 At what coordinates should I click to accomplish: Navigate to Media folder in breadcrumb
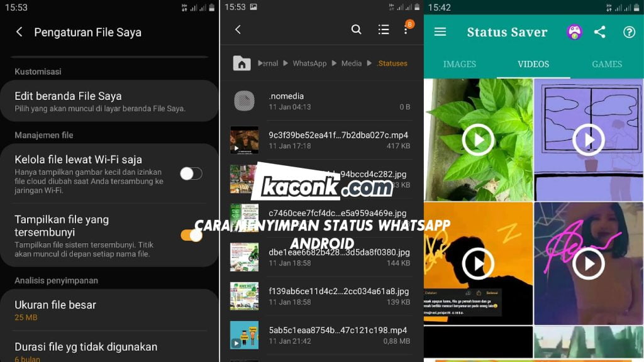(x=352, y=63)
